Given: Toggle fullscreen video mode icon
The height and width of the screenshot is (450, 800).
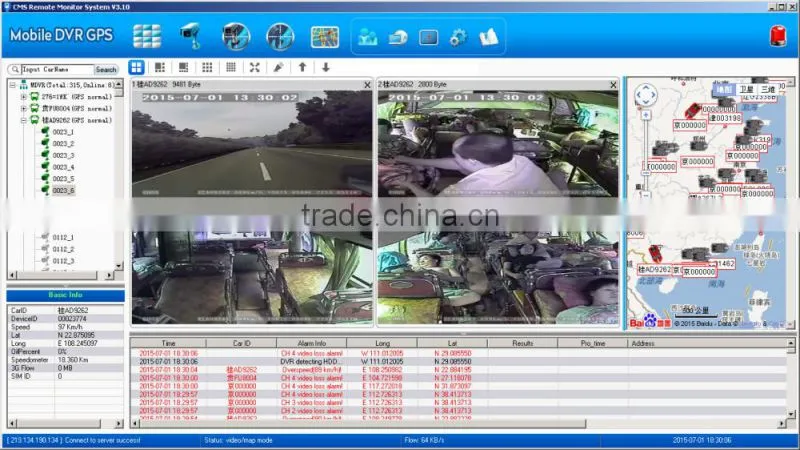Looking at the screenshot, I should pos(255,67).
